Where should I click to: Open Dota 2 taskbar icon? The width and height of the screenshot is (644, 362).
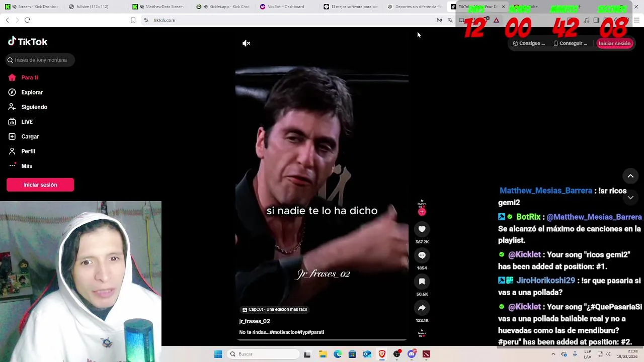tap(427, 354)
